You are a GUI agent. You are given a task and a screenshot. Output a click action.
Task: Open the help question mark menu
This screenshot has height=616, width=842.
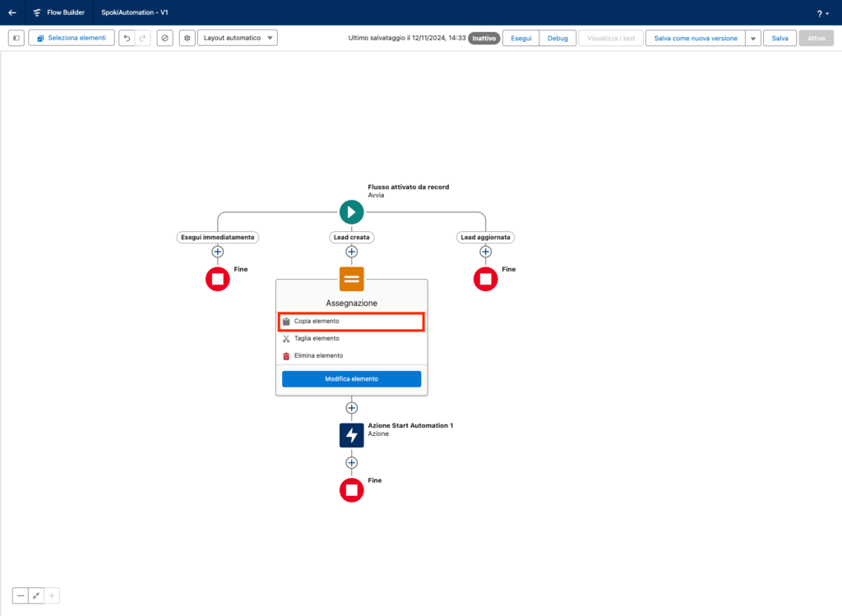tap(821, 13)
